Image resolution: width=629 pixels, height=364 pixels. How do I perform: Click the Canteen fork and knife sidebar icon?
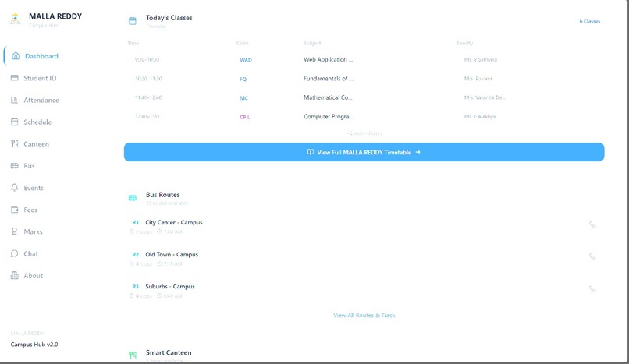click(x=15, y=143)
